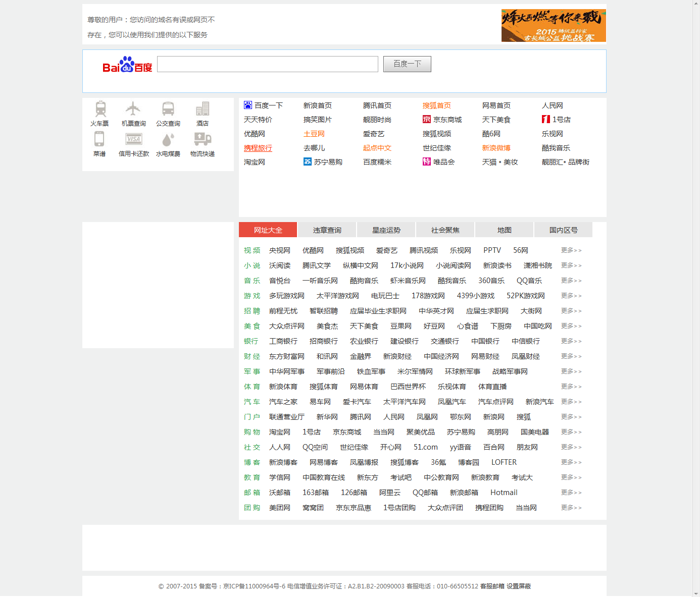Open the 物流快递 delivery truck icon
This screenshot has height=597, width=700.
tap(203, 139)
